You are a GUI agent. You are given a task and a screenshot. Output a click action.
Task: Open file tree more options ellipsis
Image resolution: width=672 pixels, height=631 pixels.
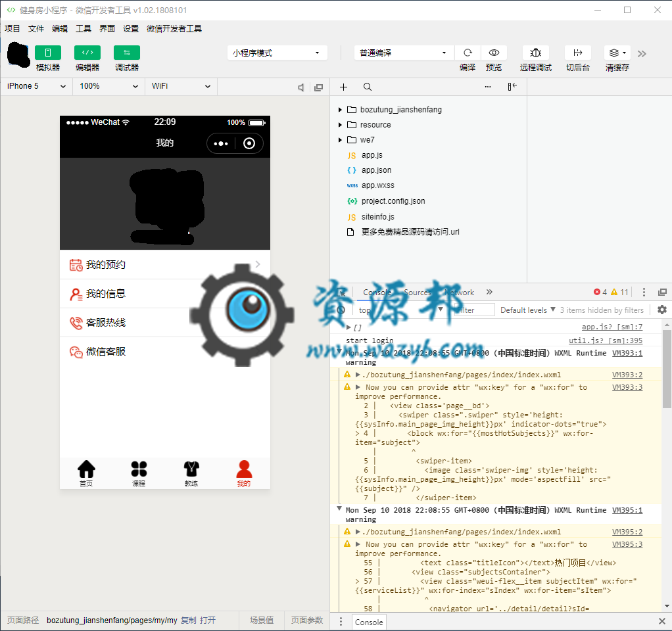488,87
